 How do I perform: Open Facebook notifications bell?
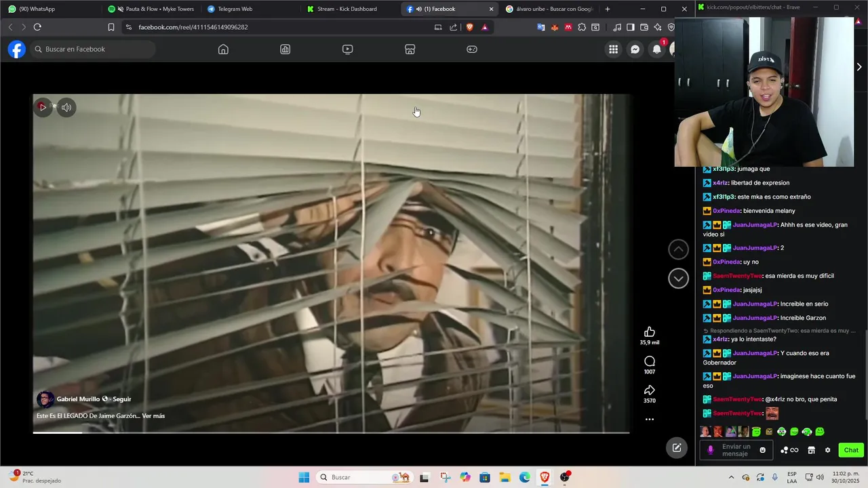(656, 49)
